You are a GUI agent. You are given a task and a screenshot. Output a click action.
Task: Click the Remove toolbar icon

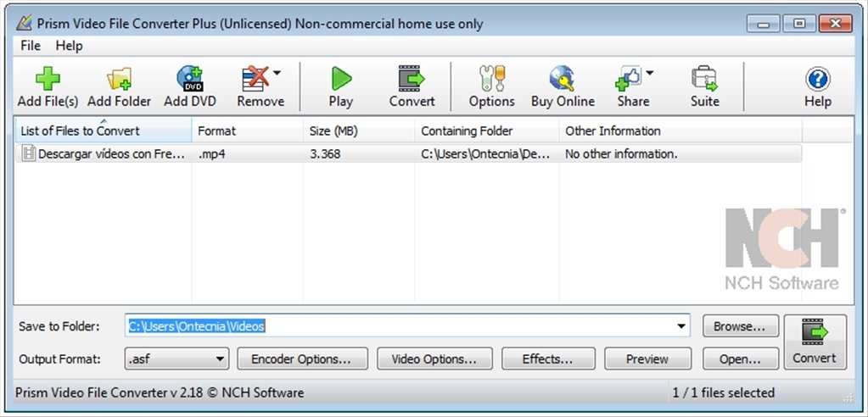pyautogui.click(x=255, y=79)
